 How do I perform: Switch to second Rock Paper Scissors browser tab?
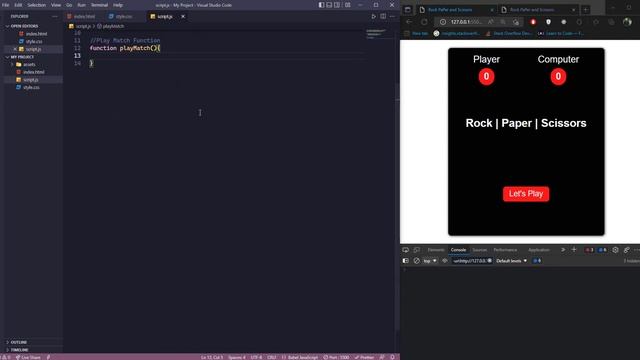coord(538,9)
